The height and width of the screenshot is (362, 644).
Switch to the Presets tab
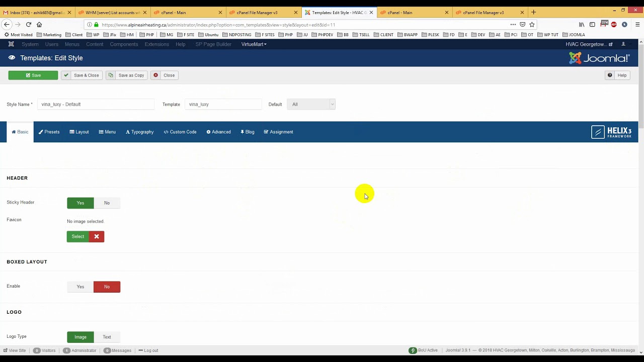point(49,132)
